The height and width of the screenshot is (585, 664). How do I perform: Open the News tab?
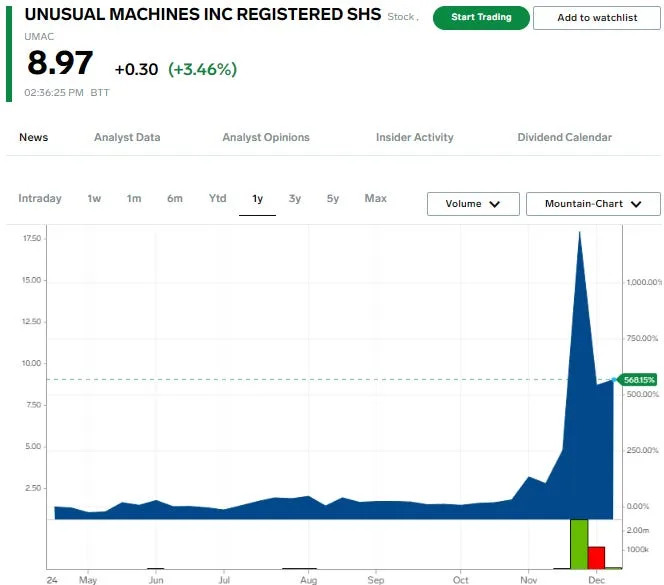pyautogui.click(x=33, y=137)
